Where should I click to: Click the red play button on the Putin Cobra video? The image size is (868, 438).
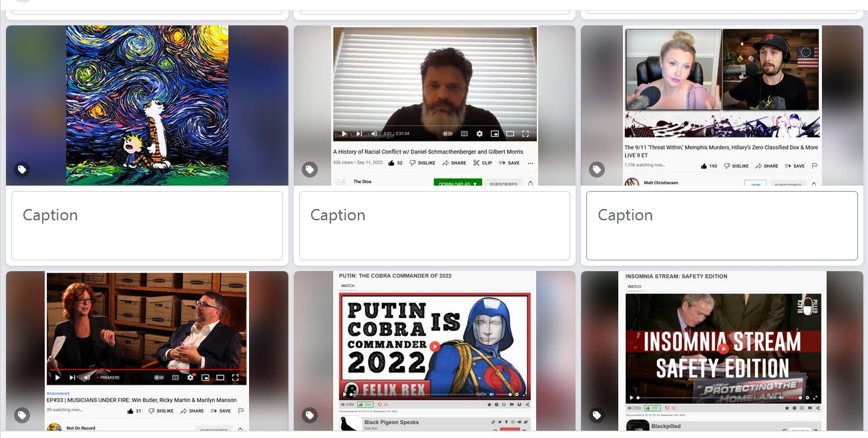pos(435,347)
